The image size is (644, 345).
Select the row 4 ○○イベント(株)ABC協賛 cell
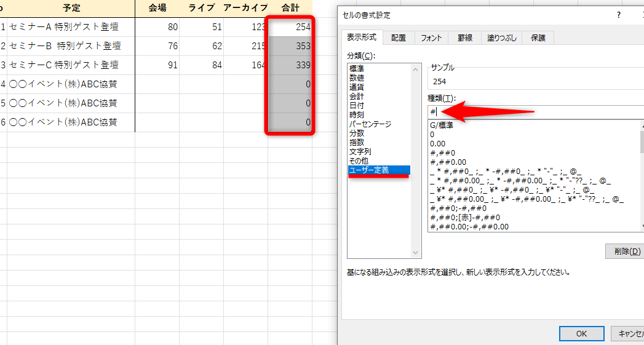tap(71, 84)
